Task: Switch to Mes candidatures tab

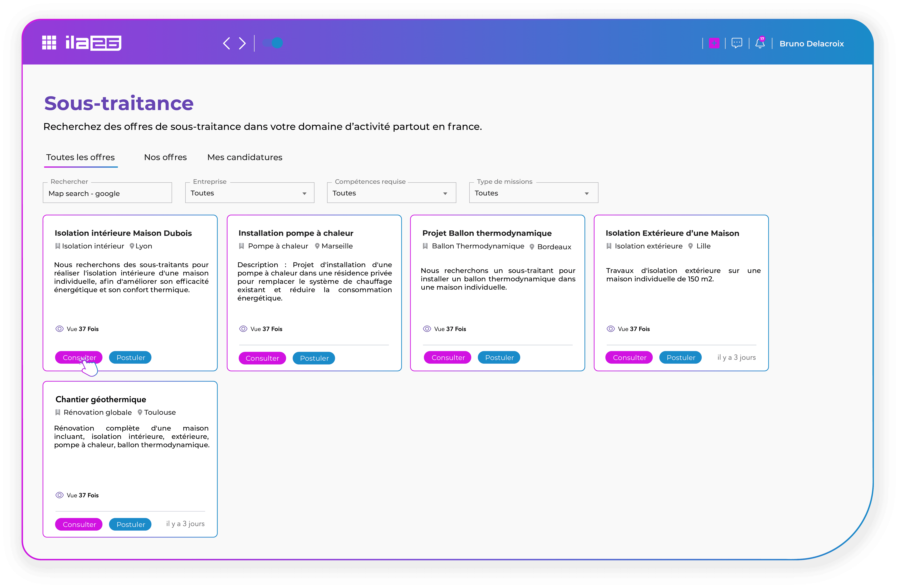Action: pos(245,157)
